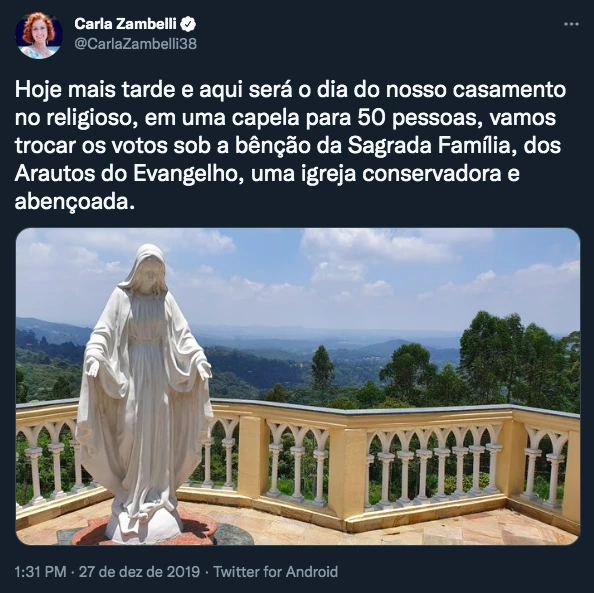The image size is (594, 593).
Task: Click the date 27 de dez de 2019
Action: click(139, 571)
